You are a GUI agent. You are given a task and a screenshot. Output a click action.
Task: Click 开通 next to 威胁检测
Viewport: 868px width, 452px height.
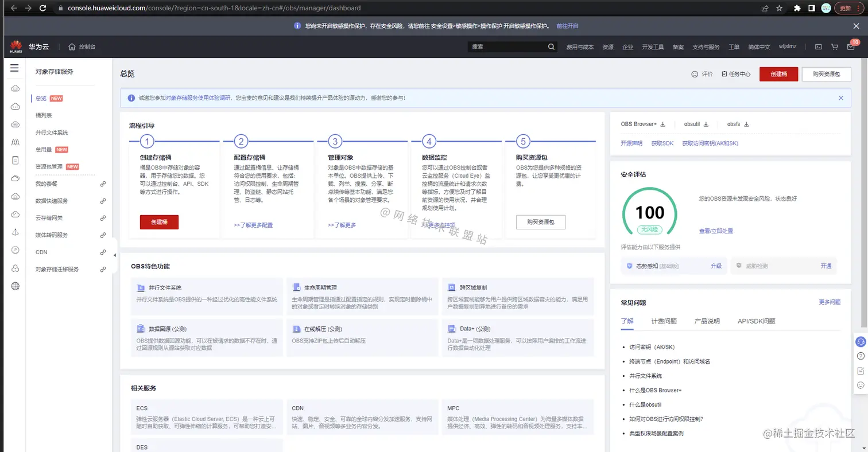tap(826, 266)
